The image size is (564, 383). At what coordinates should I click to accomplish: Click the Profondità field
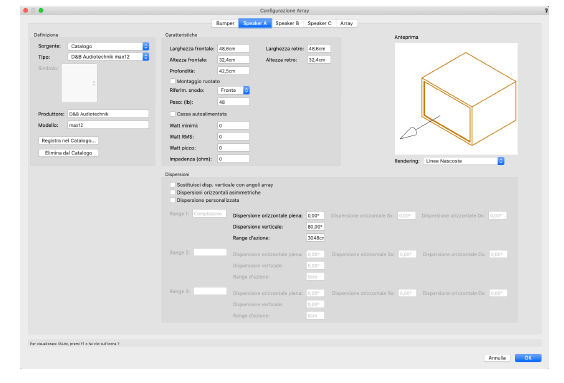(x=233, y=71)
